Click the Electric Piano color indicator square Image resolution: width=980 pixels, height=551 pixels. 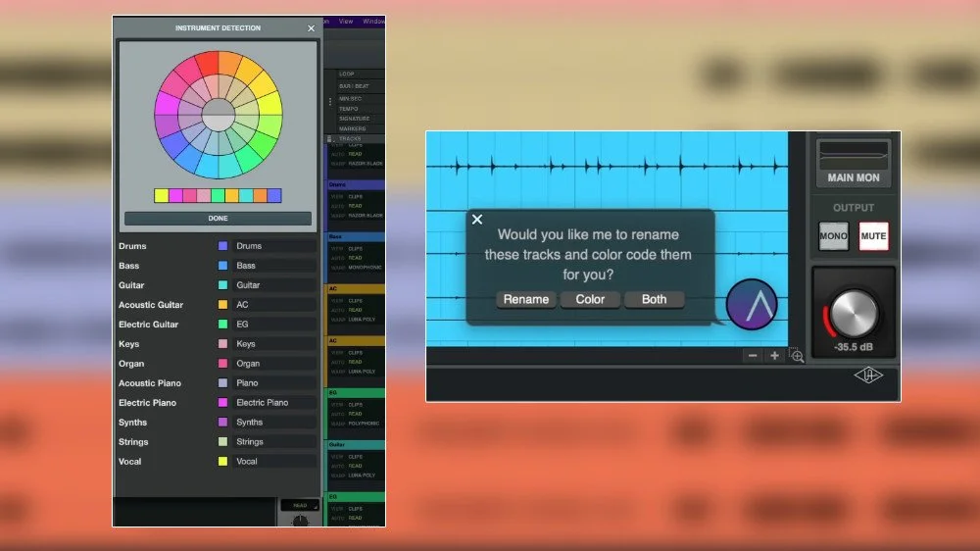[x=222, y=403]
